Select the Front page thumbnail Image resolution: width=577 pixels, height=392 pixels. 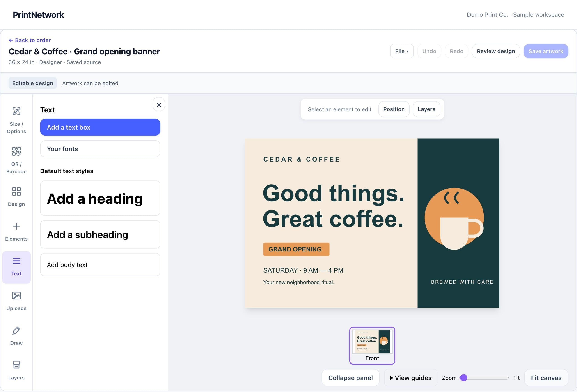[x=372, y=345]
